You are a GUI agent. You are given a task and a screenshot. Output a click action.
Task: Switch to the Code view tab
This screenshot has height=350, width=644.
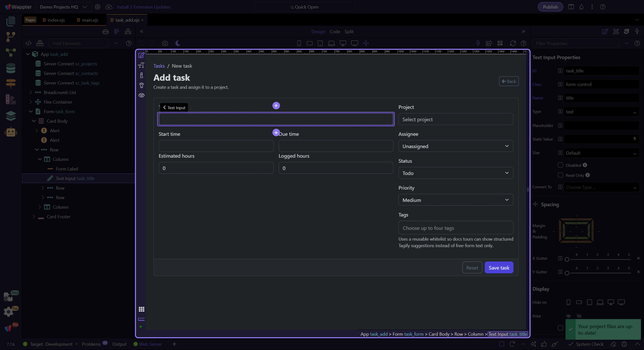(334, 32)
